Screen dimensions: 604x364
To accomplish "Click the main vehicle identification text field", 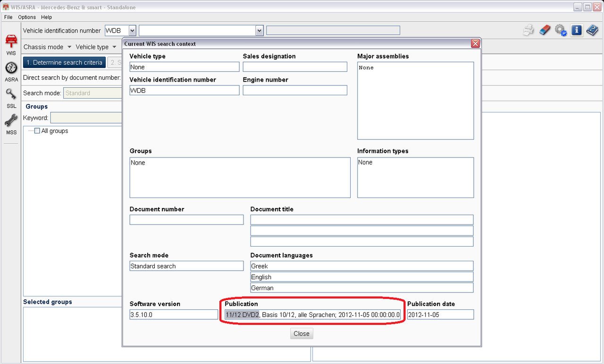I will point(197,31).
